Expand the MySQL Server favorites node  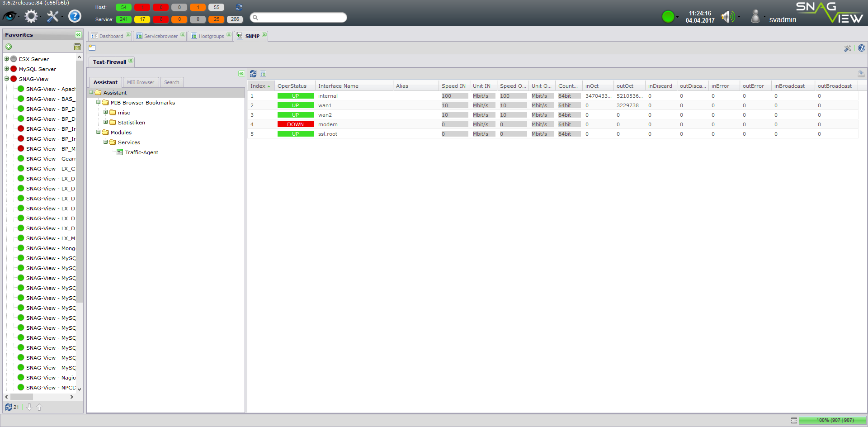tap(7, 69)
